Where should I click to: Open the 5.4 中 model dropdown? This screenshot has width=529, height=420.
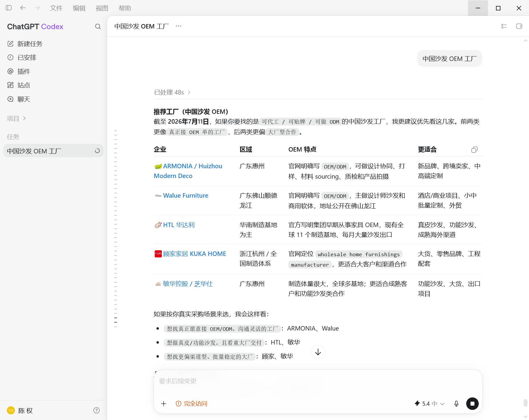pos(430,404)
